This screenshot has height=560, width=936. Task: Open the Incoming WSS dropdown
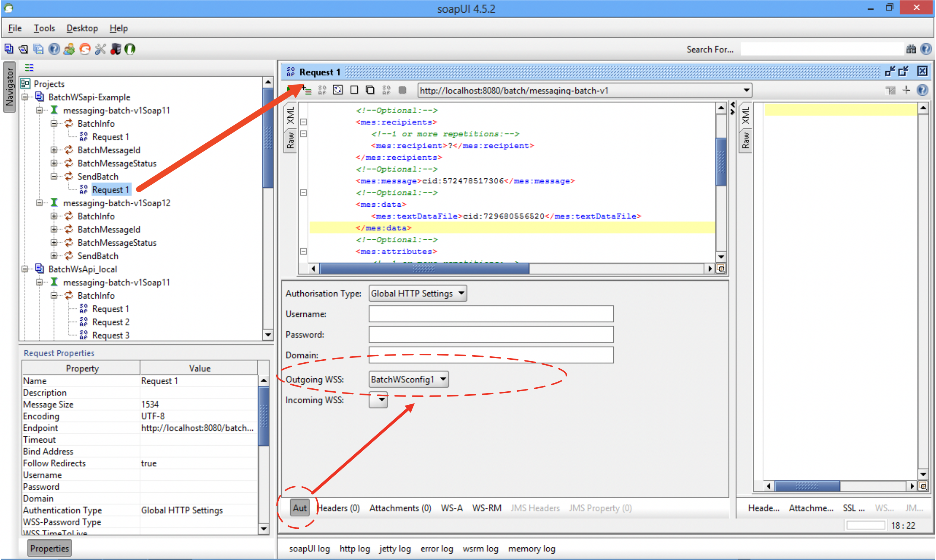point(378,400)
